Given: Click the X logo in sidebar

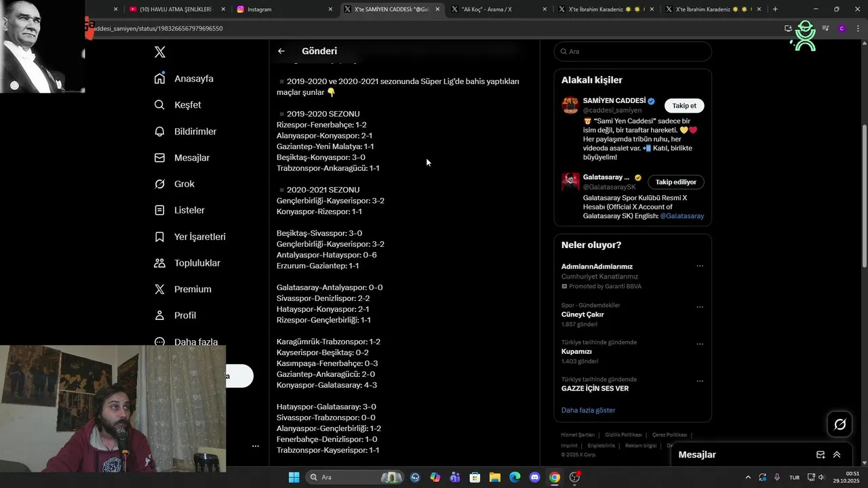Looking at the screenshot, I should click(x=160, y=52).
